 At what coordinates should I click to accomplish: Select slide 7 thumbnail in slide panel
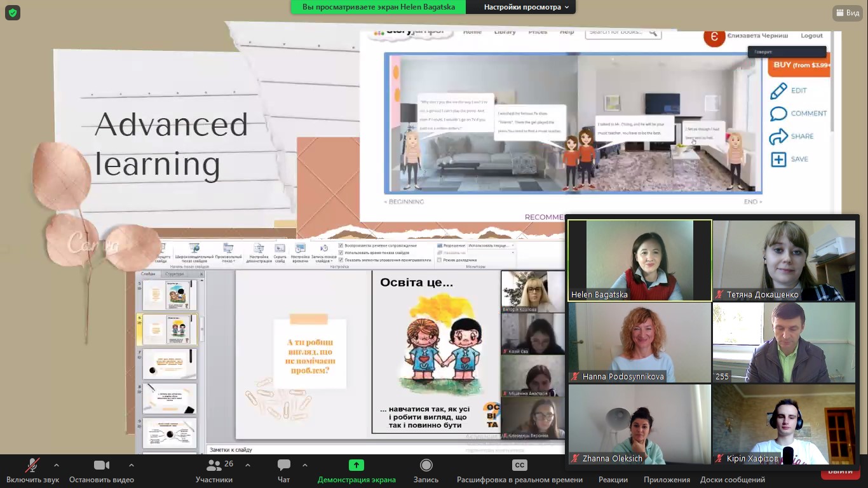(170, 363)
